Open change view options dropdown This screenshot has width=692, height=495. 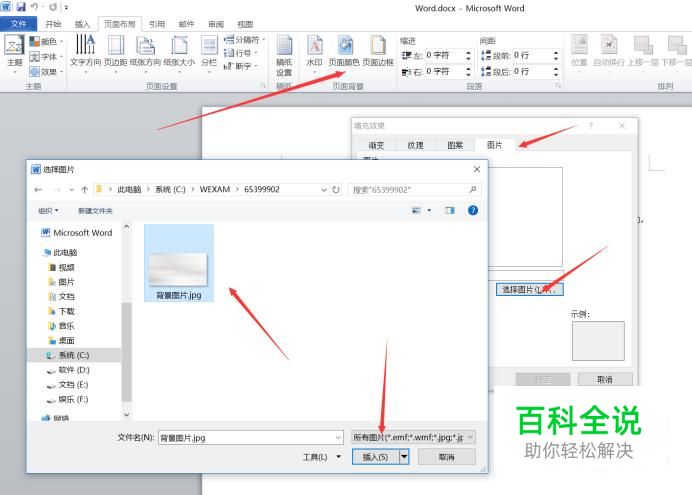click(429, 210)
